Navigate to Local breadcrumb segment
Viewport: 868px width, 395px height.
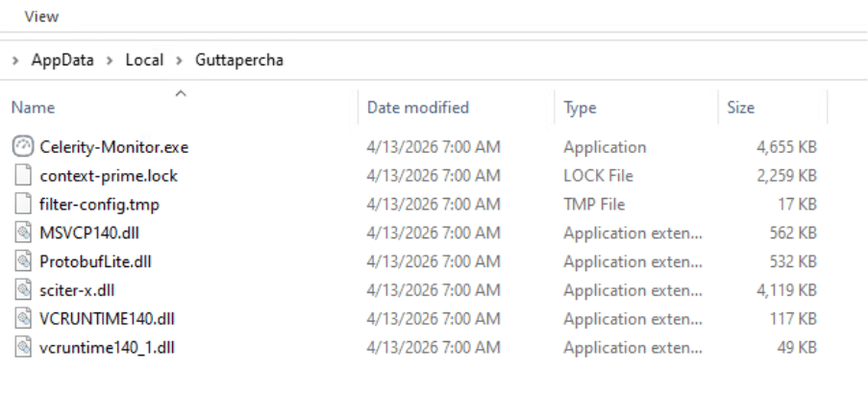(x=144, y=60)
